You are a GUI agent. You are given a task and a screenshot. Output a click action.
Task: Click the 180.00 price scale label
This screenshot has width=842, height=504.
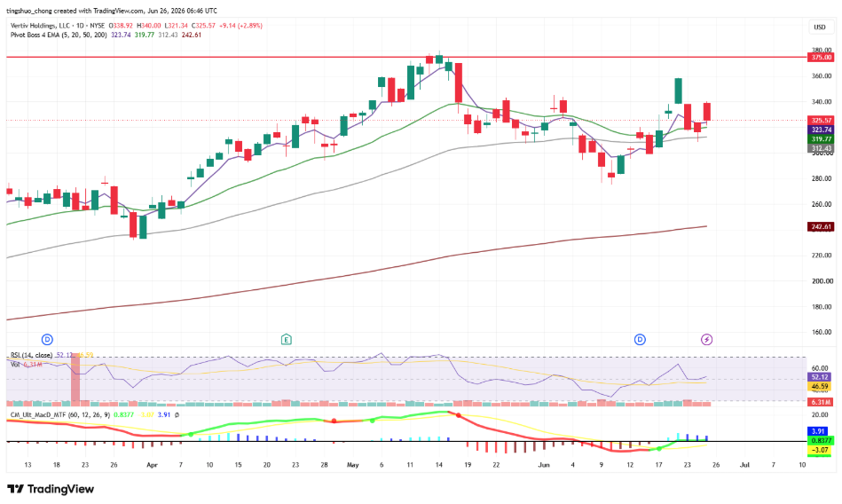pos(822,307)
